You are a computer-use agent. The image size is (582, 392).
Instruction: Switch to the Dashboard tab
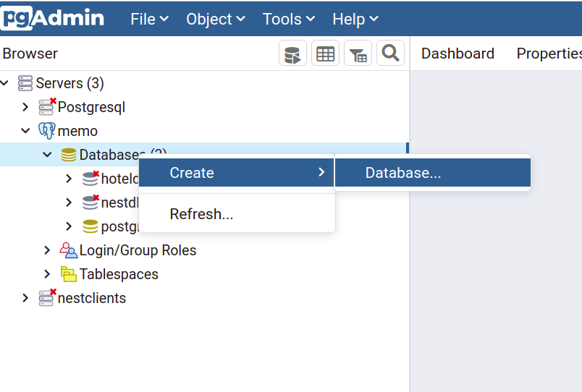(x=457, y=54)
